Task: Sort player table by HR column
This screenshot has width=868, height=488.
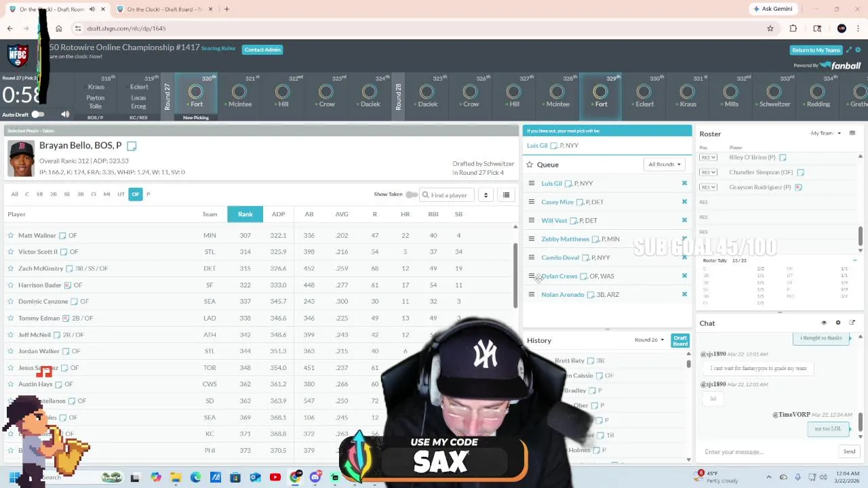Action: point(405,214)
